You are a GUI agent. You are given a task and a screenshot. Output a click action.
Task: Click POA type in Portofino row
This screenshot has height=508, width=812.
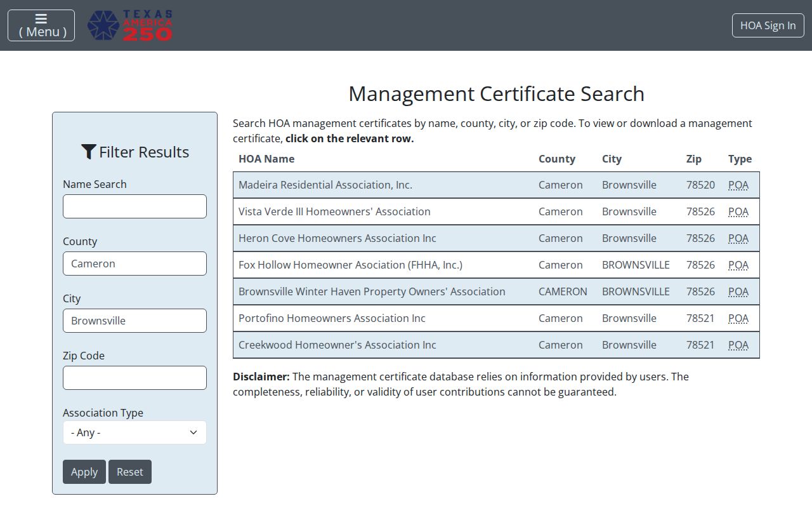[738, 318]
